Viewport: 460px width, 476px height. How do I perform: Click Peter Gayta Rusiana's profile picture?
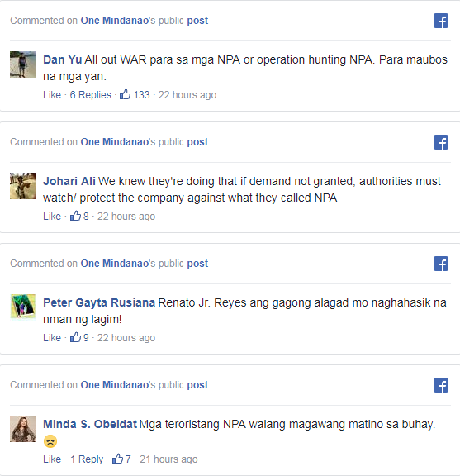tap(23, 307)
